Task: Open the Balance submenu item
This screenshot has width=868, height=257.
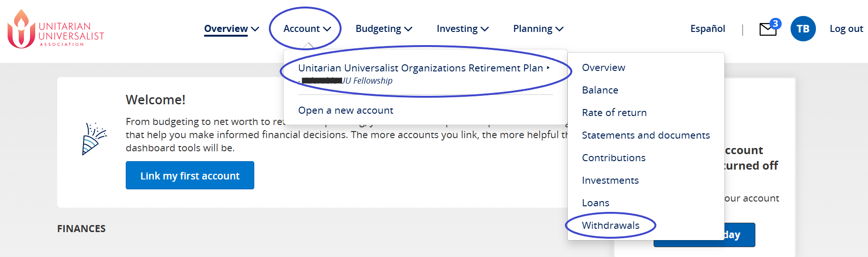Action: pyautogui.click(x=600, y=90)
